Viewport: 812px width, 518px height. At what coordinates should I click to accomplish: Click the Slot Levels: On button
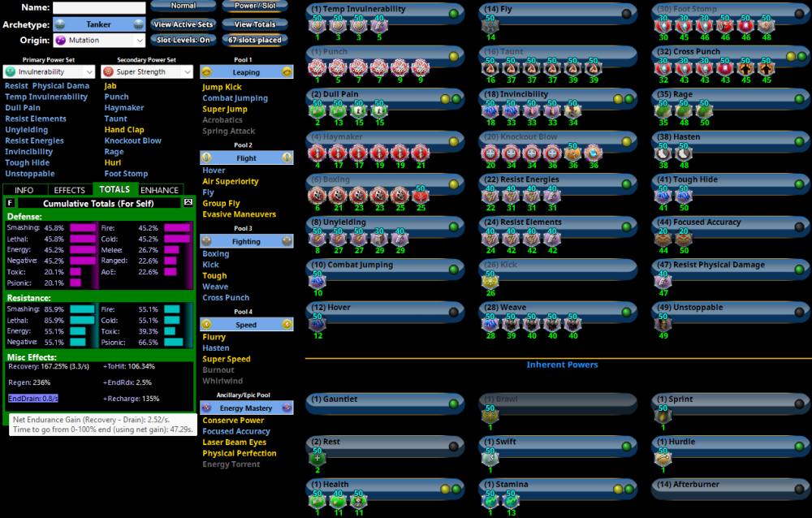[183, 40]
